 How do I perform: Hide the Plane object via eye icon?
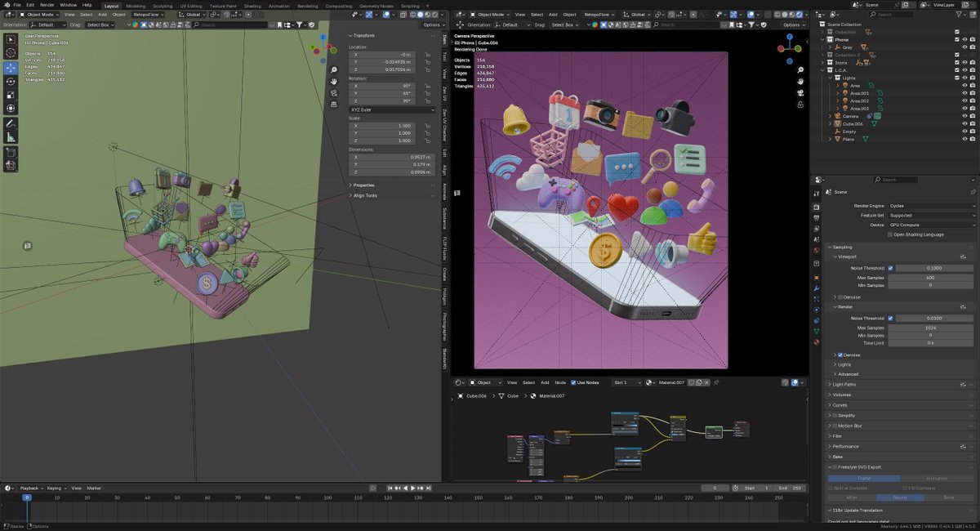[x=964, y=139]
